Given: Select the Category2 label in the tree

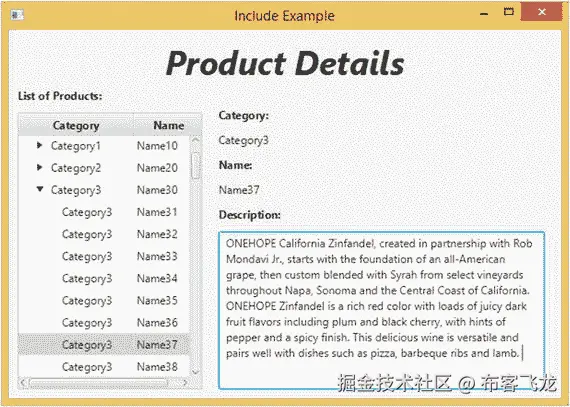Looking at the screenshot, I should click(x=76, y=168).
